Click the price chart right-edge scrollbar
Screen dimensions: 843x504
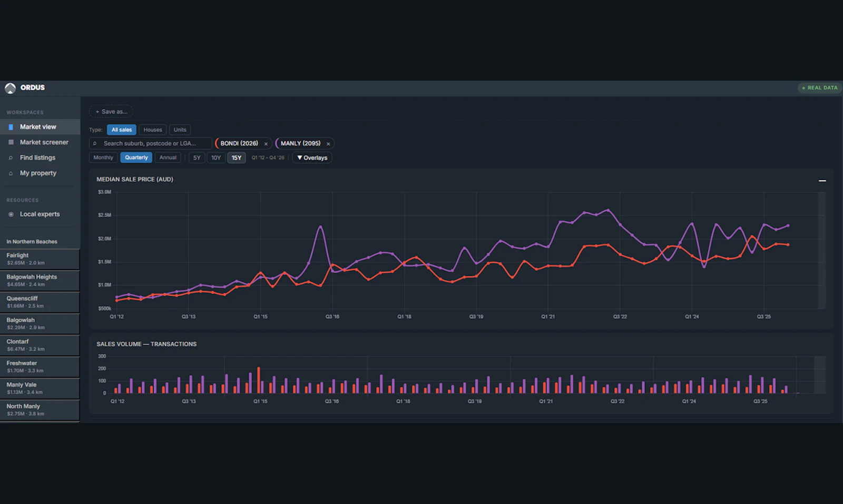821,251
